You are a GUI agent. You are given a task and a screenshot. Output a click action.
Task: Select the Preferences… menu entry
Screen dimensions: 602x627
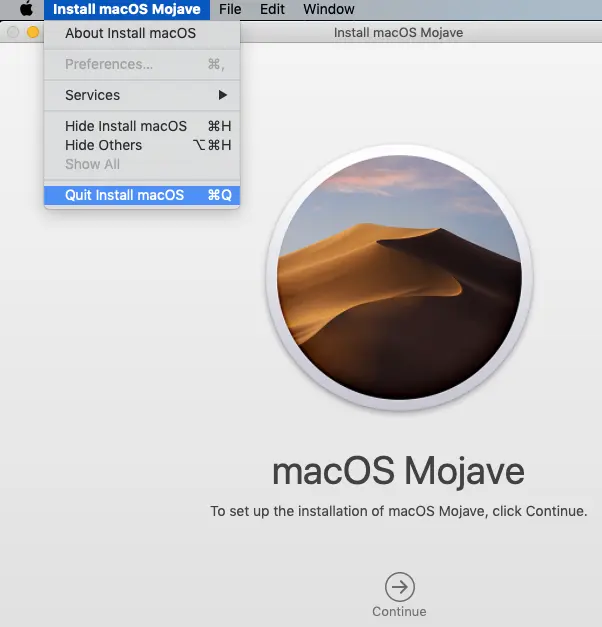tap(142, 64)
